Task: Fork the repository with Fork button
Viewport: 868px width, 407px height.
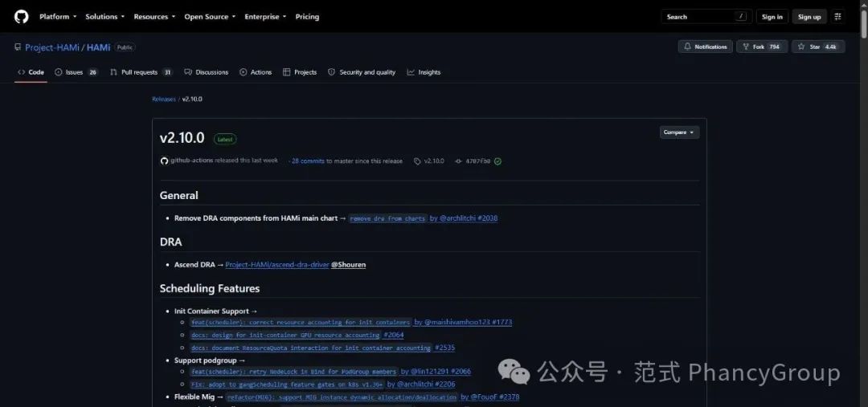Action: [x=762, y=47]
